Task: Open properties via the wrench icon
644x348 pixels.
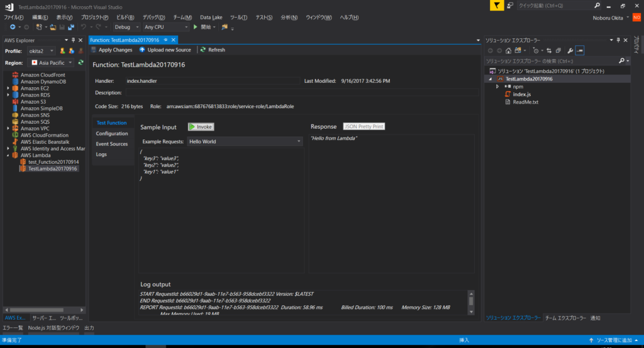Action: click(x=570, y=50)
